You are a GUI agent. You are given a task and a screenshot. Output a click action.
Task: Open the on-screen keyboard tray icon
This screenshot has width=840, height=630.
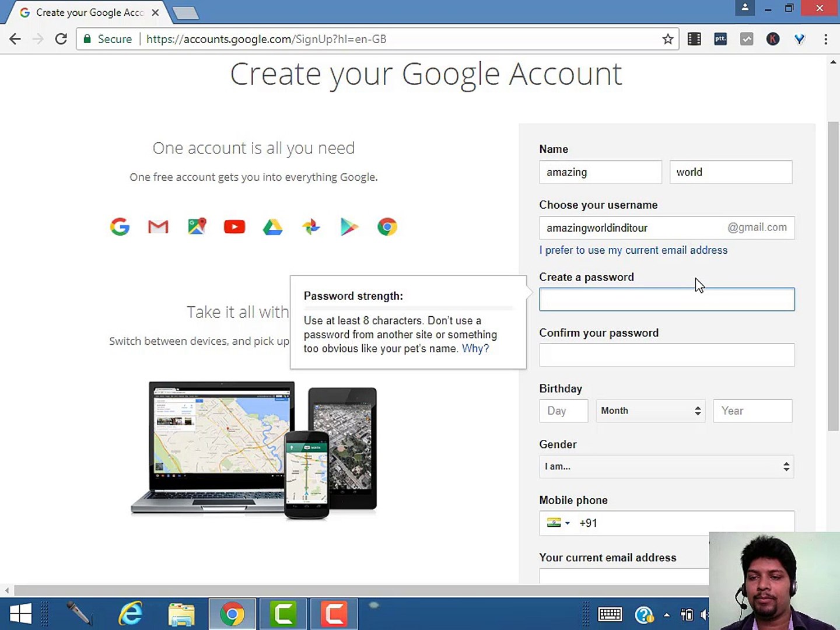click(610, 614)
